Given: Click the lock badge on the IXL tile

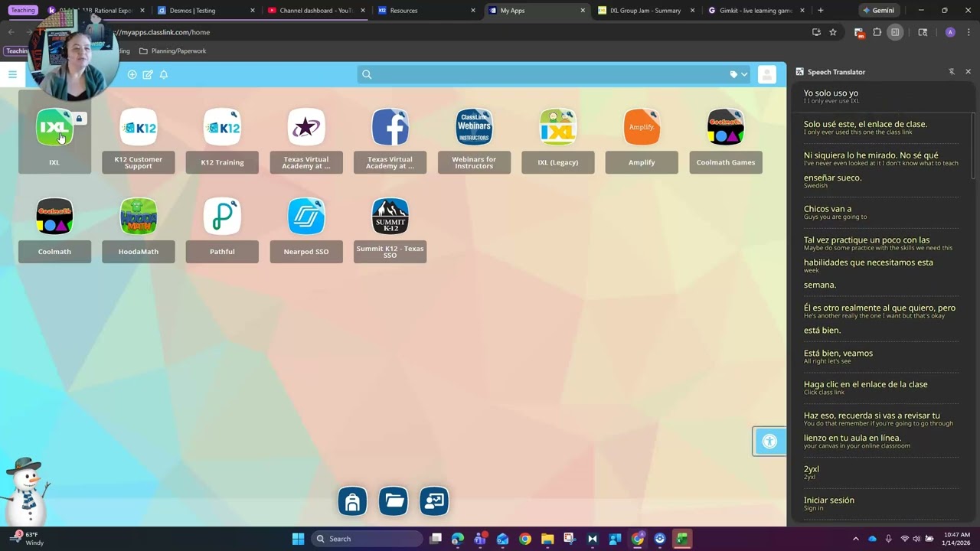Looking at the screenshot, I should pyautogui.click(x=79, y=119).
